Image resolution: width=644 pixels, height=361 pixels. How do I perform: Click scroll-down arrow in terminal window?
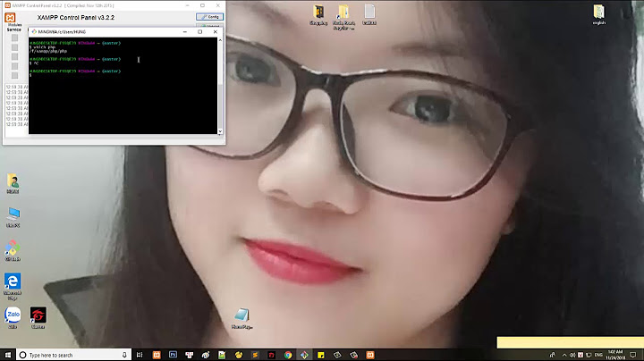pos(220,131)
